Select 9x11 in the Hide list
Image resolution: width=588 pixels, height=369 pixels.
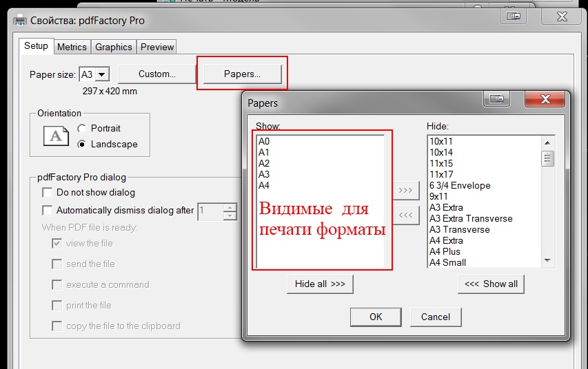[438, 196]
